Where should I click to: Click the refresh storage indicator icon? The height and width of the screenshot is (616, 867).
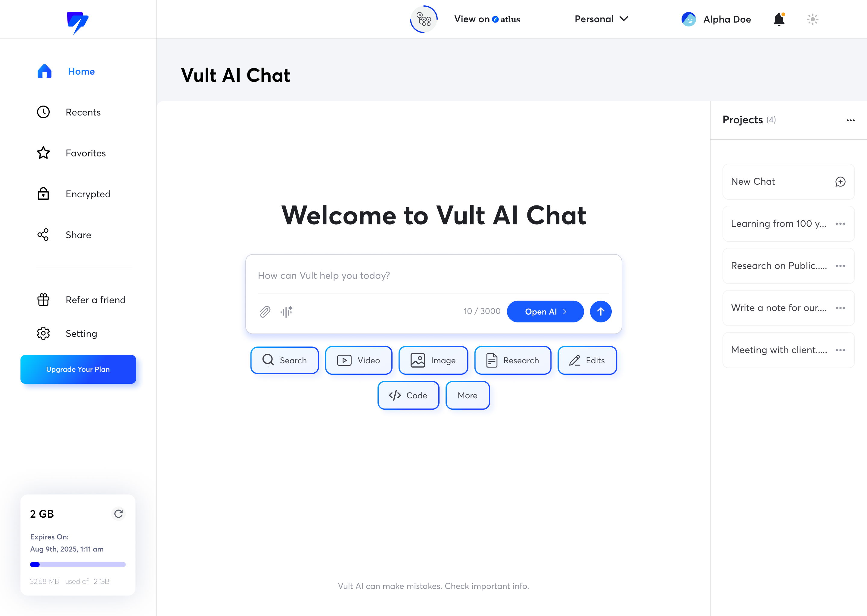pos(118,513)
